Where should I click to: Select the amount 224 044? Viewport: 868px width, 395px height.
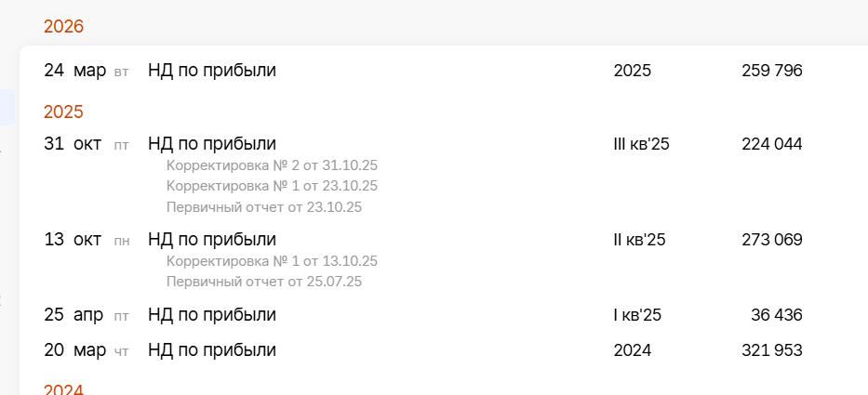point(771,143)
